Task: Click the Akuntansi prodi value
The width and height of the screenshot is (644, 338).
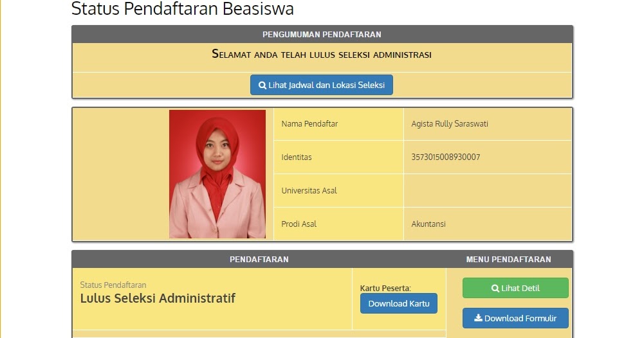Action: pyautogui.click(x=428, y=224)
